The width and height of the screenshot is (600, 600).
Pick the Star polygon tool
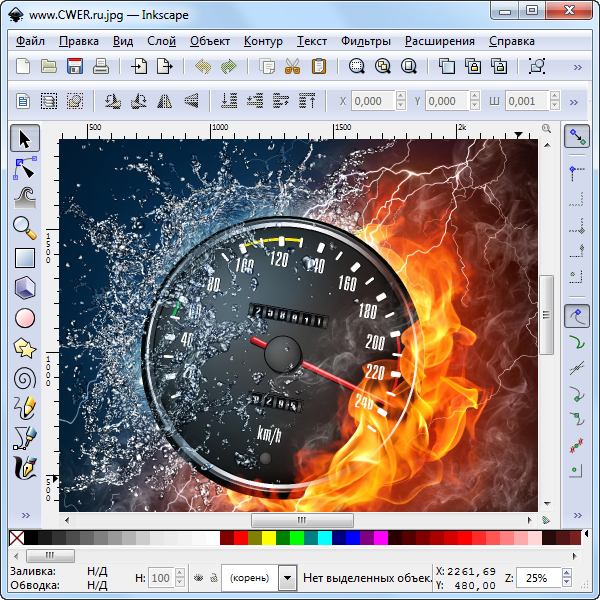click(25, 348)
